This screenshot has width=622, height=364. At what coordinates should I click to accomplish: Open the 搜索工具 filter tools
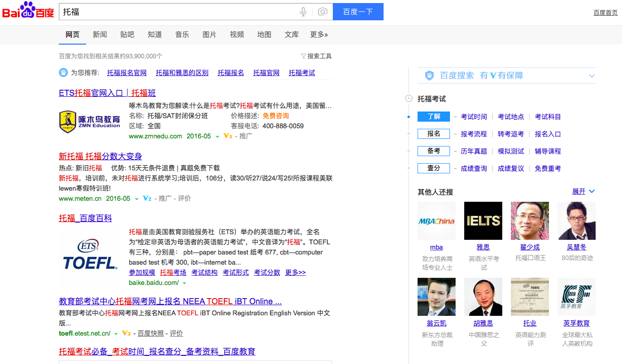316,56
